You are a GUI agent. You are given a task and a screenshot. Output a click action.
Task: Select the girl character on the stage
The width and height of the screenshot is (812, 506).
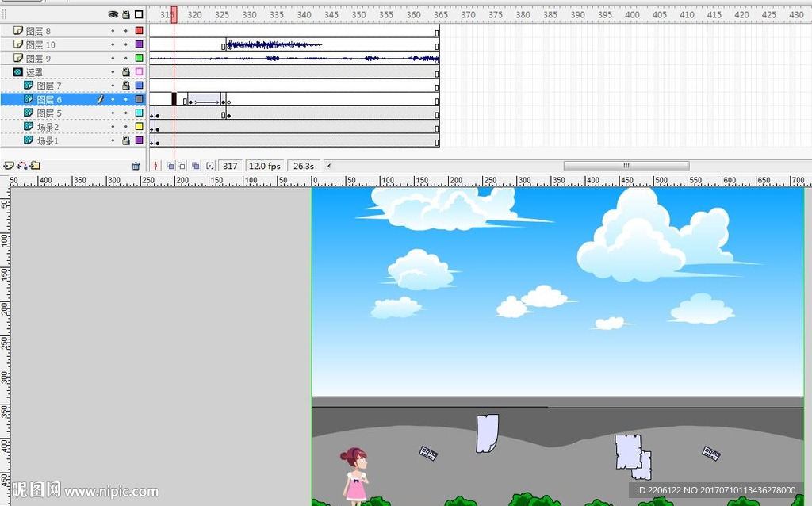[354, 476]
